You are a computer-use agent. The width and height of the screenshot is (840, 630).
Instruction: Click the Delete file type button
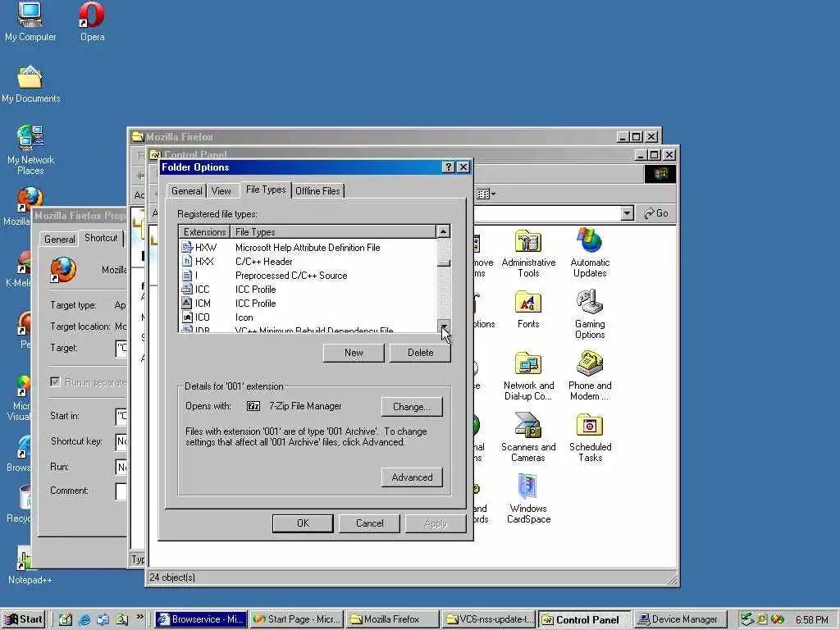coord(420,353)
